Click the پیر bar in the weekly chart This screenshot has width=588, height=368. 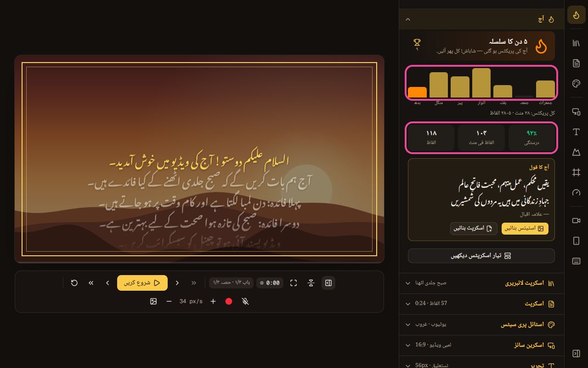pos(460,87)
